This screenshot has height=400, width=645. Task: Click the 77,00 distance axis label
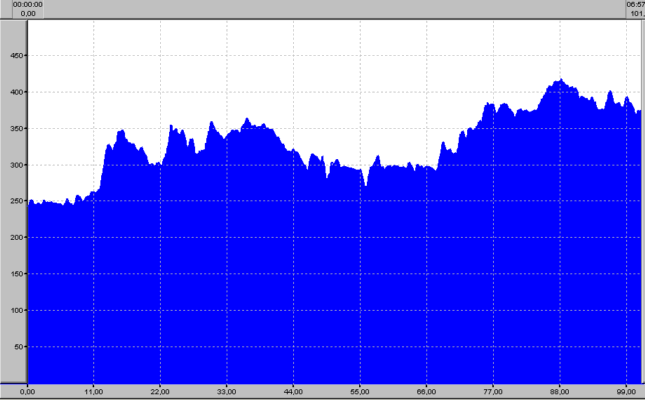tap(493, 391)
